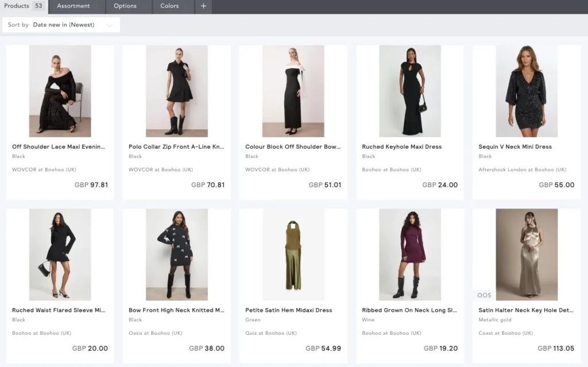
Task: Open Ruched Waist Flared Sleeve product title
Action: tap(59, 310)
